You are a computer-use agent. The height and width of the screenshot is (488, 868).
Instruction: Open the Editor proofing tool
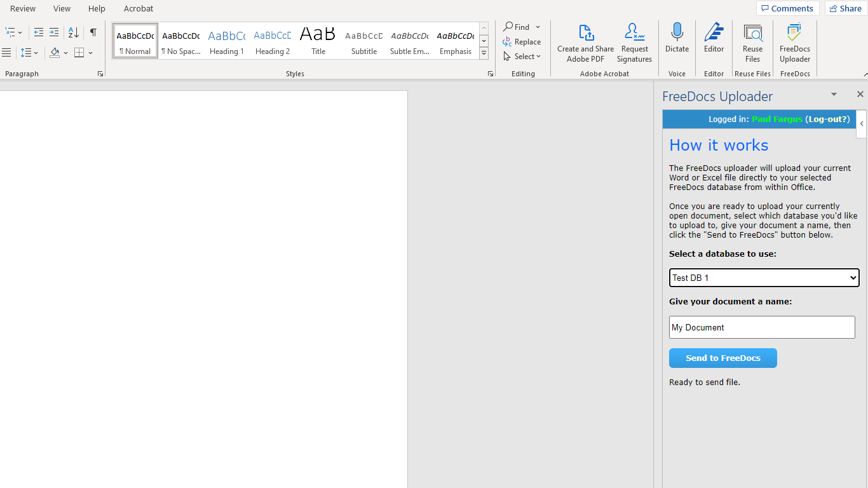point(714,38)
